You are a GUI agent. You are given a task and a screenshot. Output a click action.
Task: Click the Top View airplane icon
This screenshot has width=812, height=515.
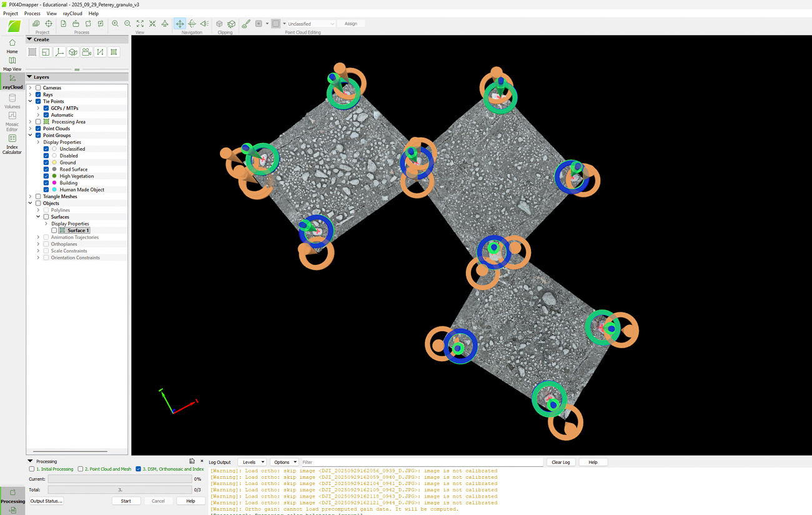[165, 24]
